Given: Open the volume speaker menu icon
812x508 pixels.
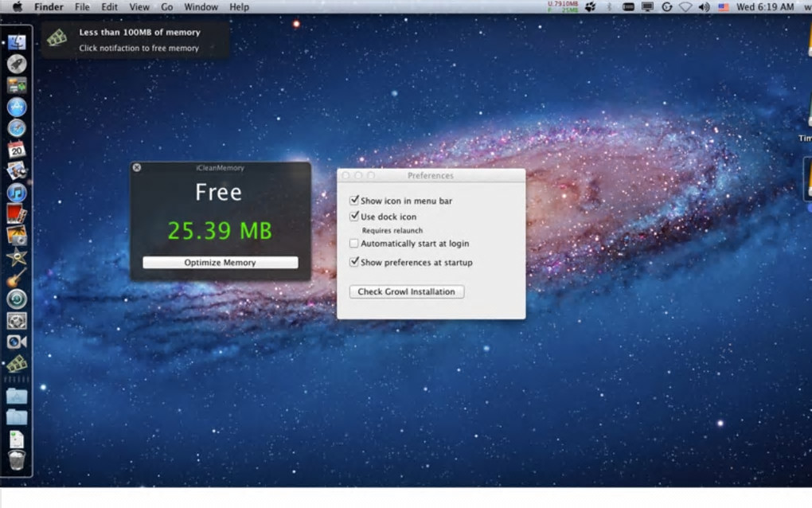Looking at the screenshot, I should click(x=704, y=6).
